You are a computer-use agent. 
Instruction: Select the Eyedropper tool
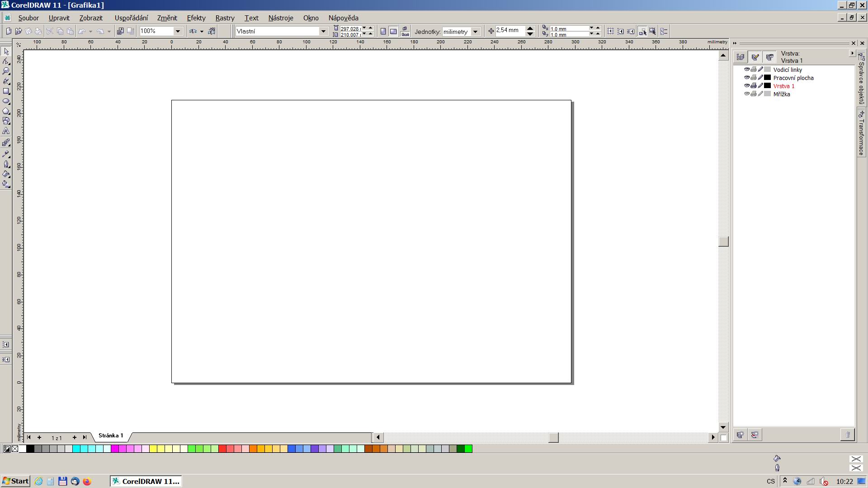pyautogui.click(x=6, y=154)
